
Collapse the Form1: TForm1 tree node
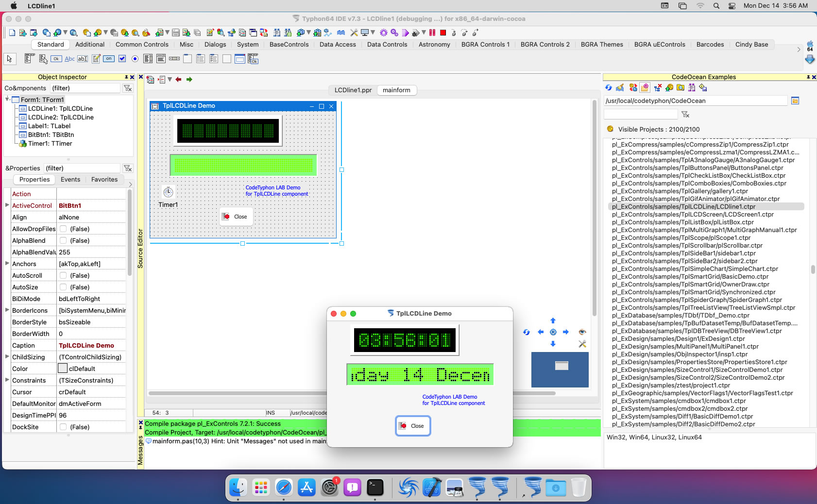click(x=7, y=99)
